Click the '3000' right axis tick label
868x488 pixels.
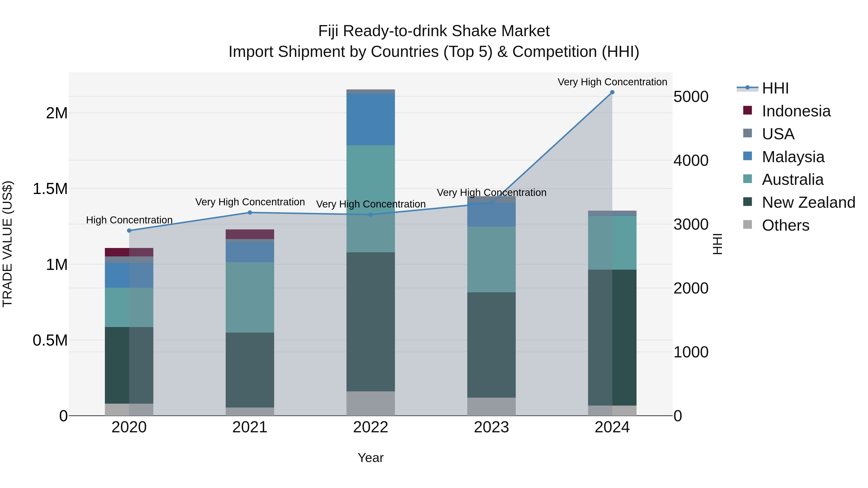[691, 225]
